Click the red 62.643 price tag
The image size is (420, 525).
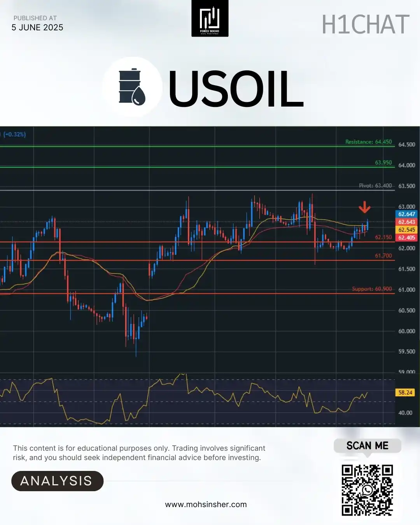pos(406,222)
